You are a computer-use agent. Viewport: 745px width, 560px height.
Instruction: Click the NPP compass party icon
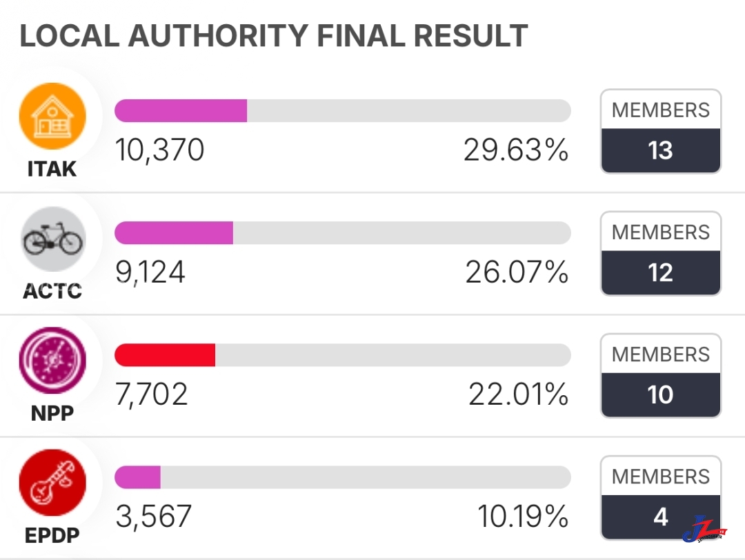pos(52,361)
